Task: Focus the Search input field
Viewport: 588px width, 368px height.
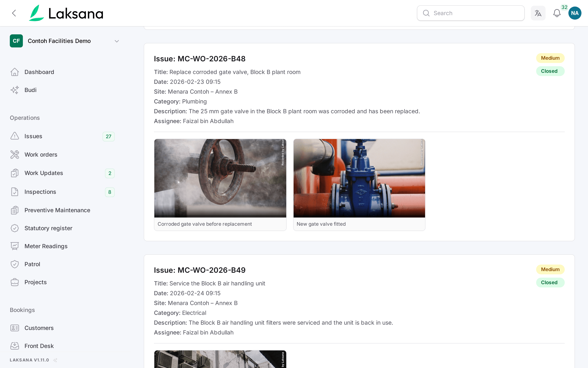Action: tap(471, 13)
